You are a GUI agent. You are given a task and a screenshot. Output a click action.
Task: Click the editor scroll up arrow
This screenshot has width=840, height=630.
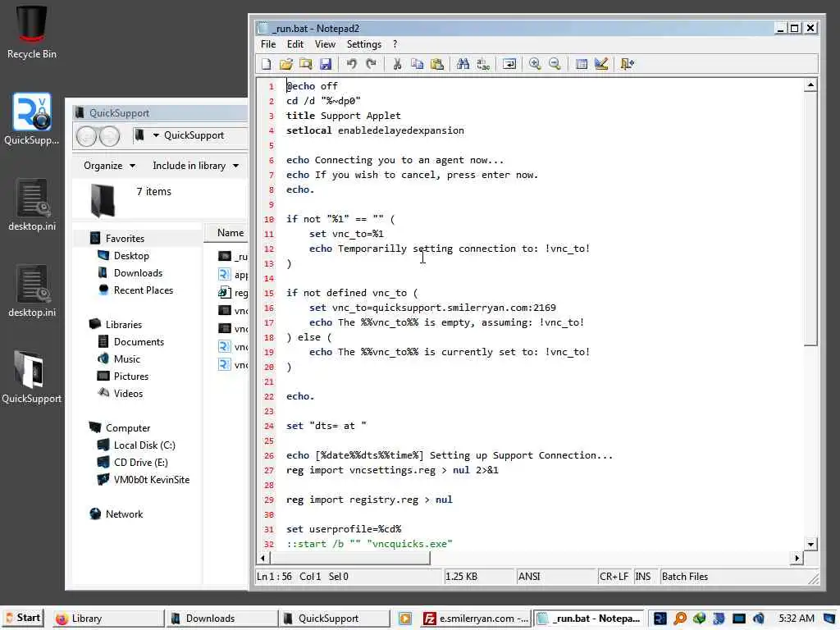tap(810, 84)
